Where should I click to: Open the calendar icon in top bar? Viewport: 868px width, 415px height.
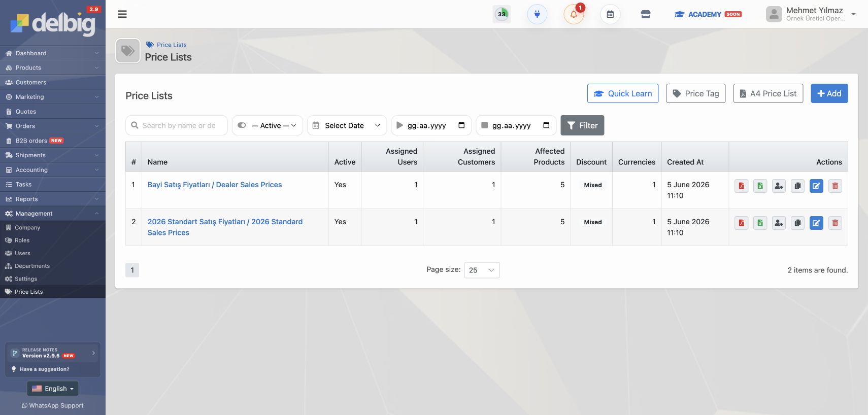[x=610, y=14]
